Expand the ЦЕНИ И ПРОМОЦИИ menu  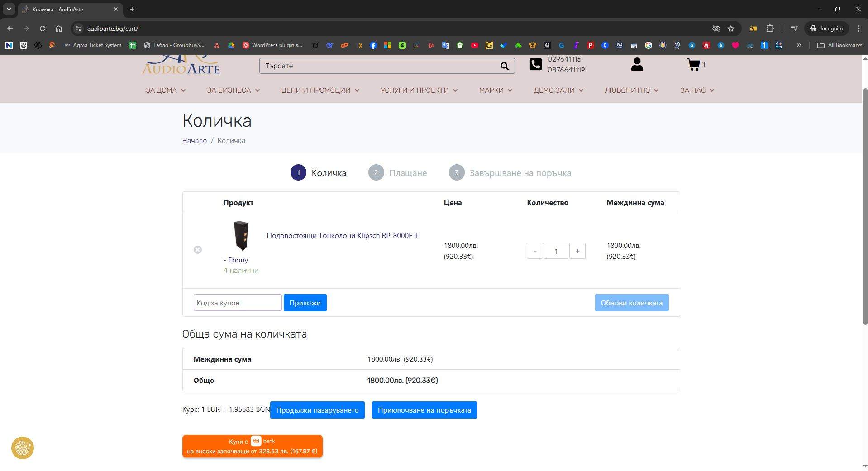[x=320, y=90]
